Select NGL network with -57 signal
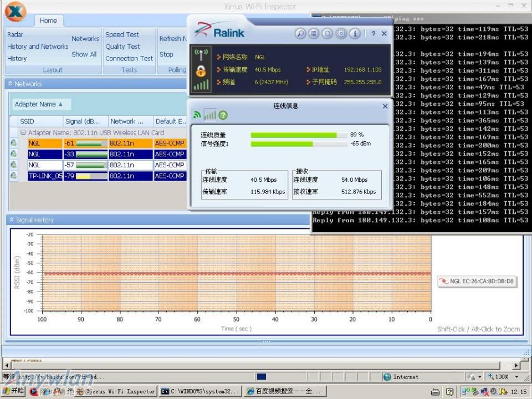 [107, 165]
